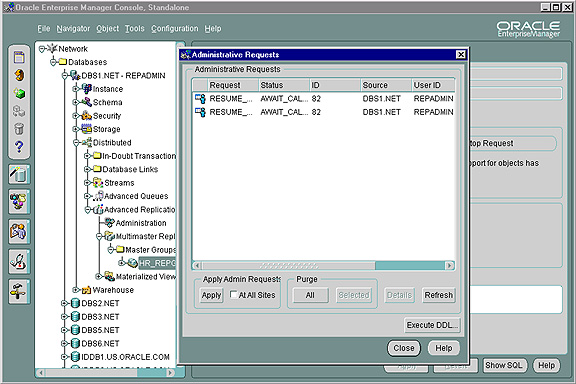This screenshot has height=384, width=576.
Task: Expand the Materialized View node
Action: [x=98, y=276]
